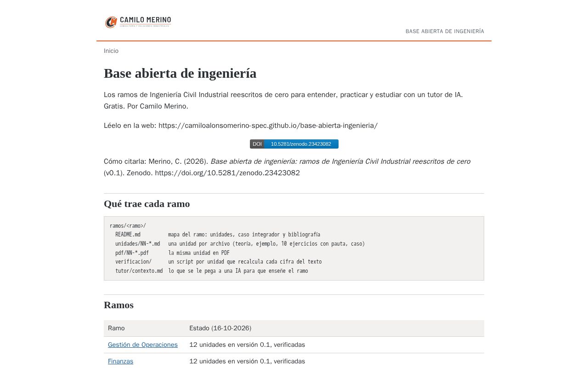Click the 'Ramo' table column header
588x368 pixels.
pos(144,328)
